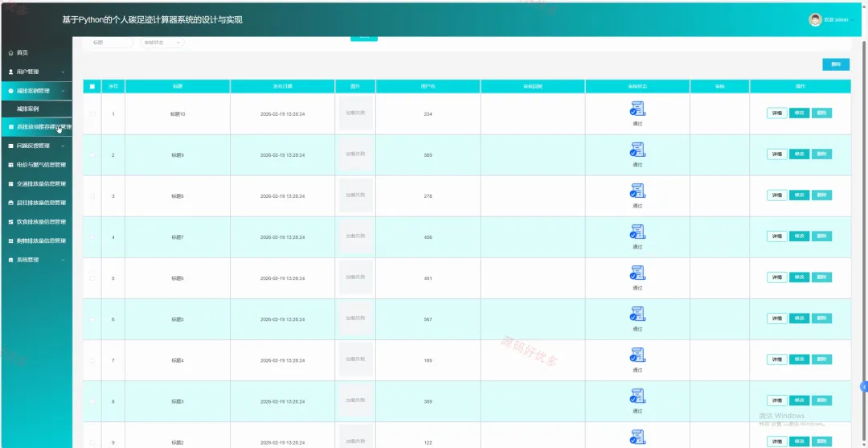This screenshot has width=868, height=448.
Task: Click approval status icon for 标题5
Action: pyautogui.click(x=637, y=314)
